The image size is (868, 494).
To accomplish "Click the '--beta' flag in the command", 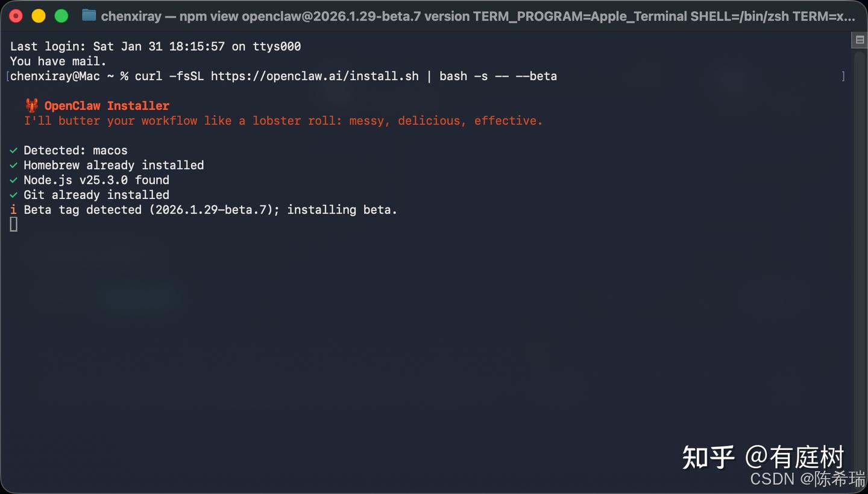I will 536,76.
